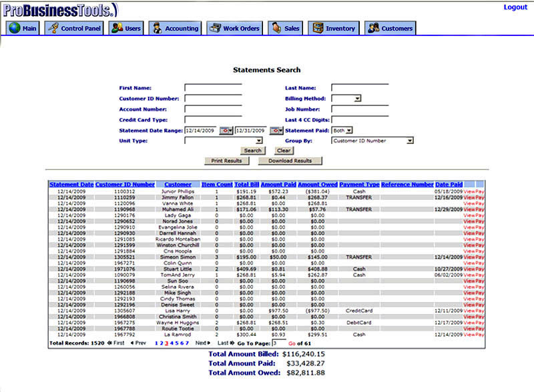Select Total Amount Owed value $82,811.88
Image resolution: width=534 pixels, height=392 pixels.
(x=306, y=373)
